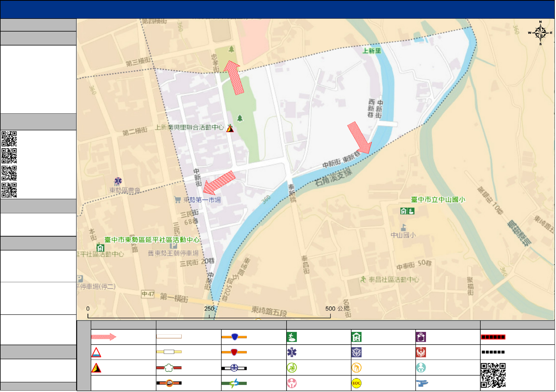Click the landslide warning triangle in the legend
This screenshot has width=556, height=392.
pyautogui.click(x=96, y=368)
